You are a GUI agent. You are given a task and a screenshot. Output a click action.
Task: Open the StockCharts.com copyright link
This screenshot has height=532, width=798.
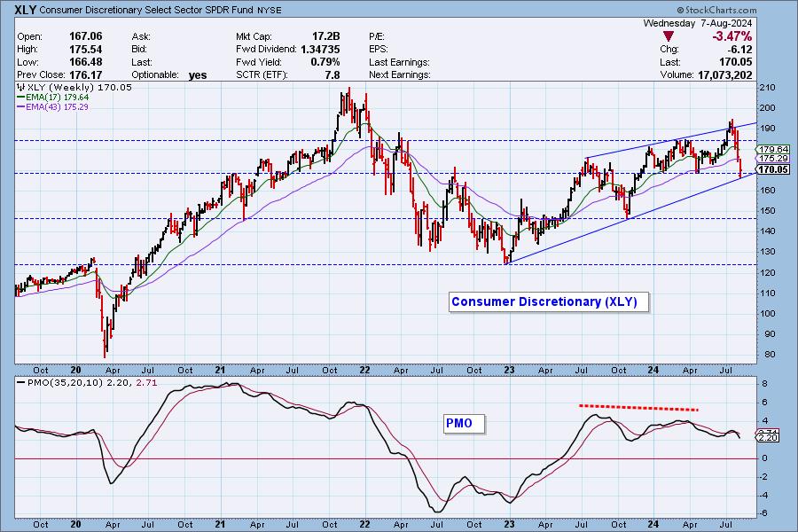[716, 10]
